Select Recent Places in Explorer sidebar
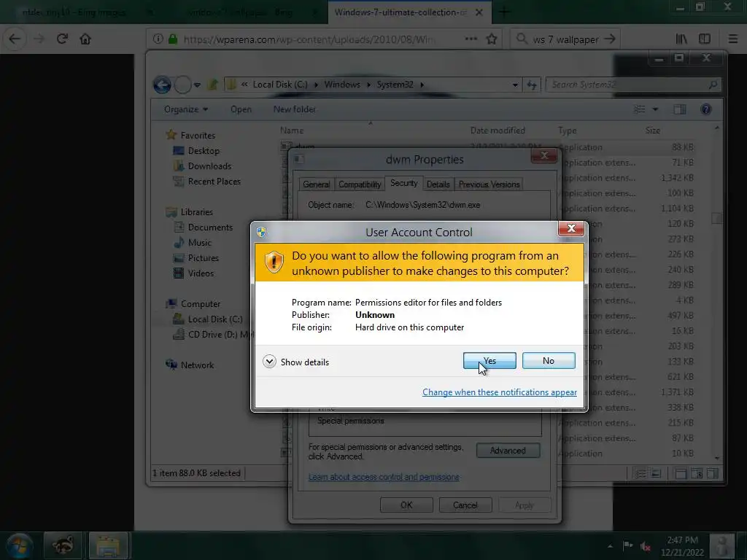The width and height of the screenshot is (747, 560). 214,182
